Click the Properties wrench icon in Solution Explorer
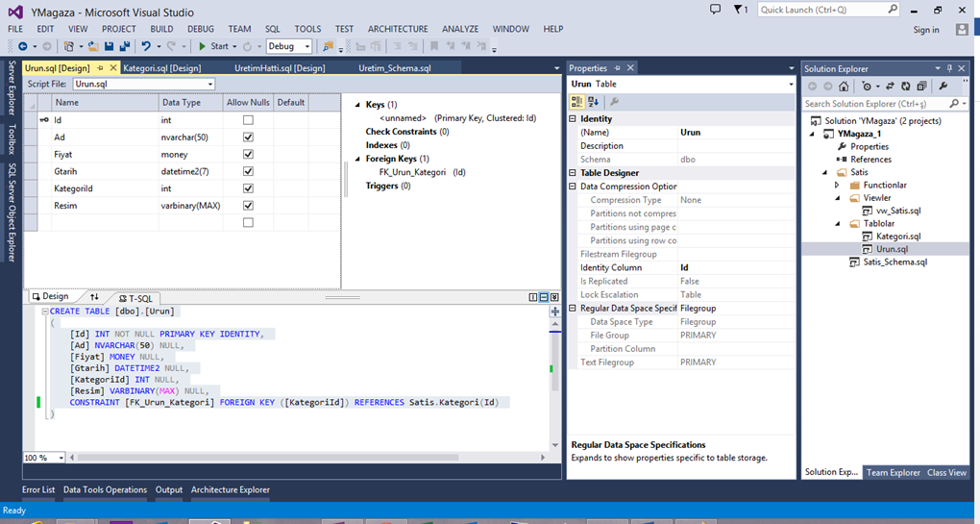The image size is (980, 524). coord(943,87)
